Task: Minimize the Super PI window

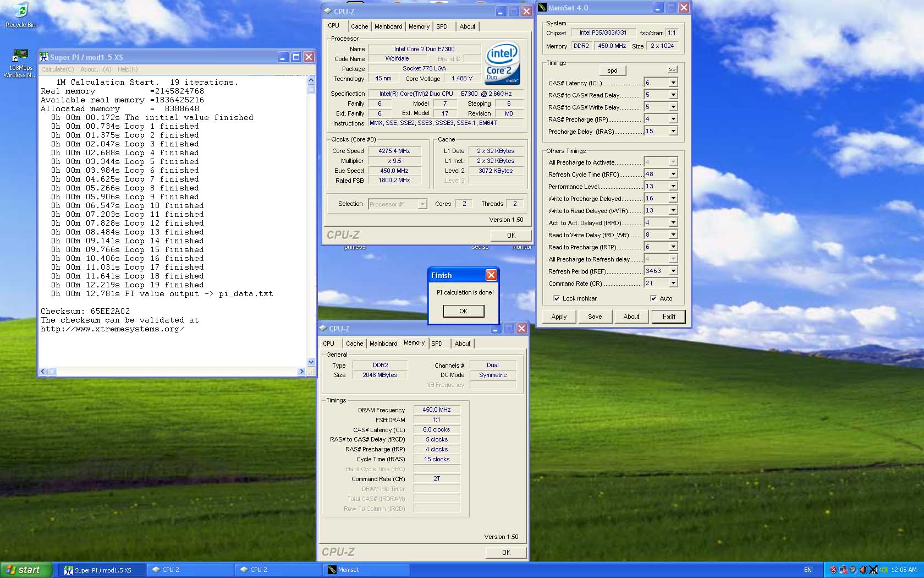Action: pyautogui.click(x=283, y=57)
